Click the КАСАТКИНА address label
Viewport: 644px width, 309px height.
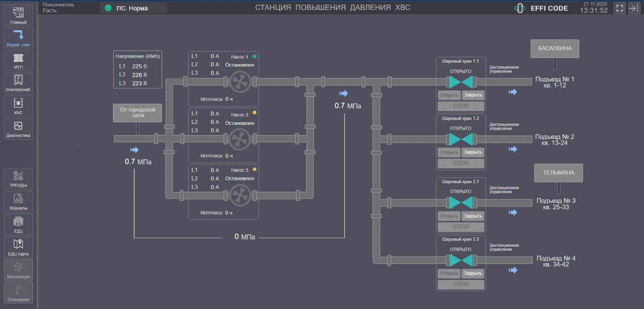[x=554, y=48]
